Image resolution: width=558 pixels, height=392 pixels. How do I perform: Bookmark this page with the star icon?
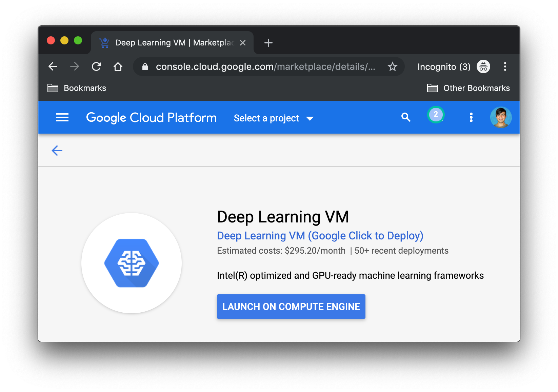tap(393, 66)
